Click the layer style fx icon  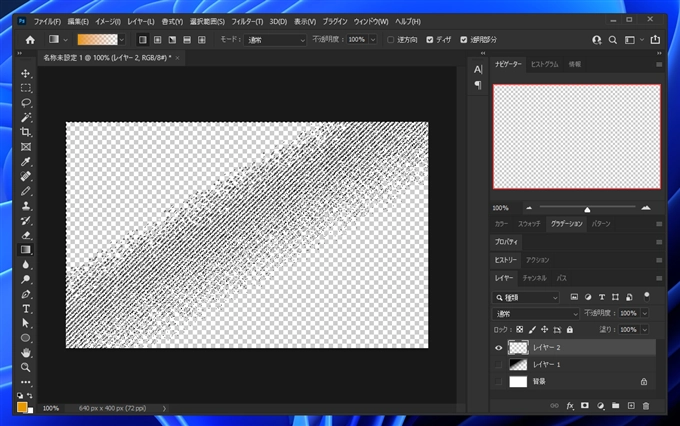pyautogui.click(x=571, y=406)
